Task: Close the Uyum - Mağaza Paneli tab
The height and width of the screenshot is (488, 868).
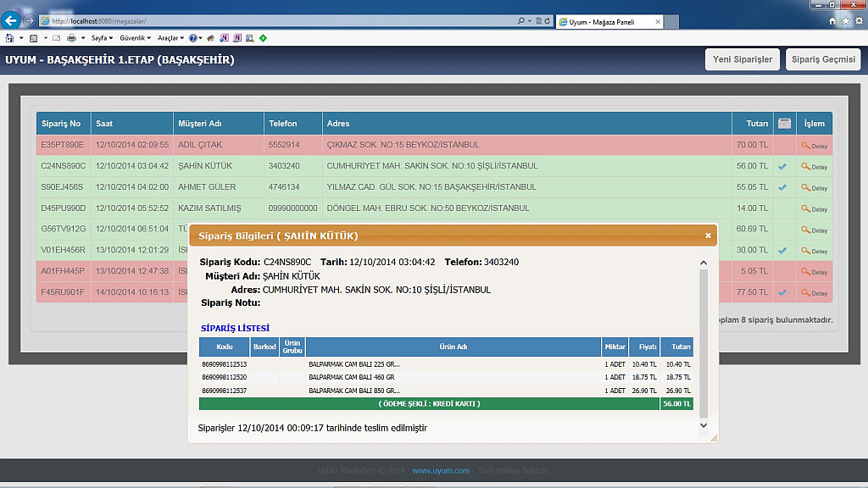Action: pyautogui.click(x=658, y=22)
